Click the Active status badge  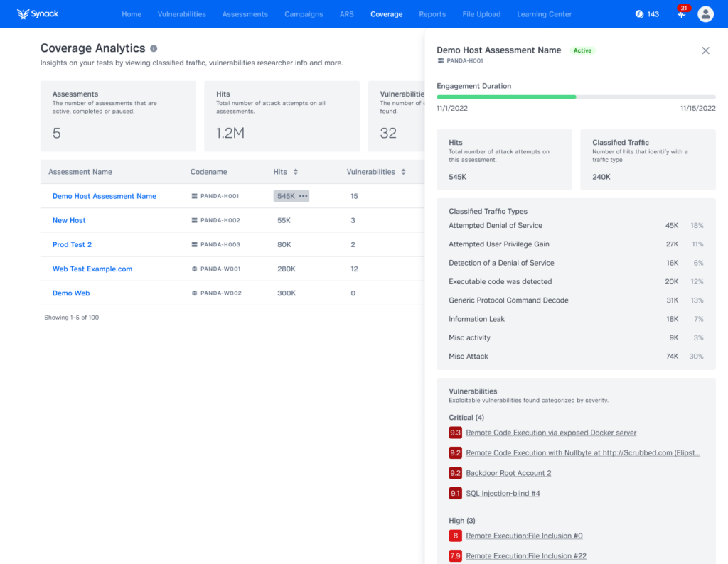[x=582, y=50]
